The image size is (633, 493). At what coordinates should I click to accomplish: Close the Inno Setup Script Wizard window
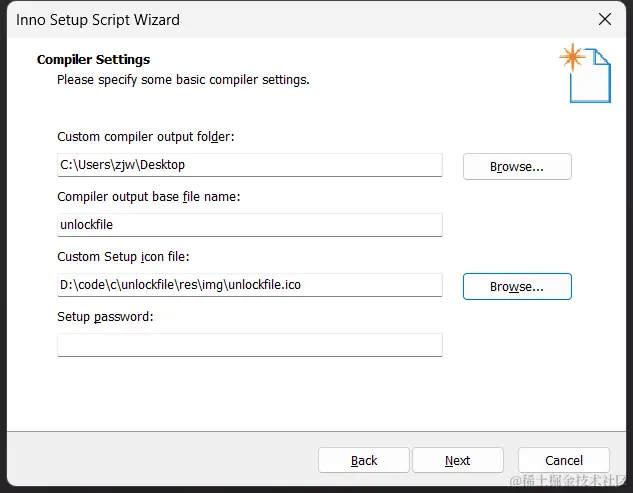tap(605, 19)
